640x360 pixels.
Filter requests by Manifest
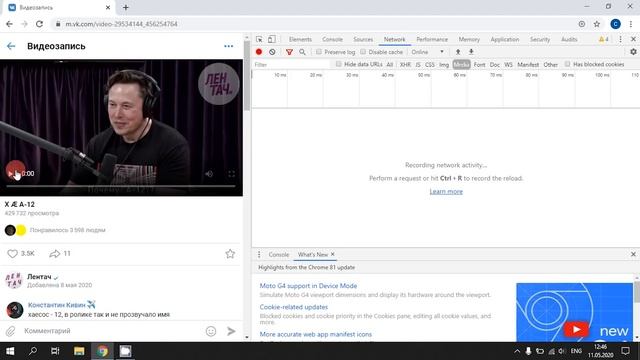coord(528,64)
